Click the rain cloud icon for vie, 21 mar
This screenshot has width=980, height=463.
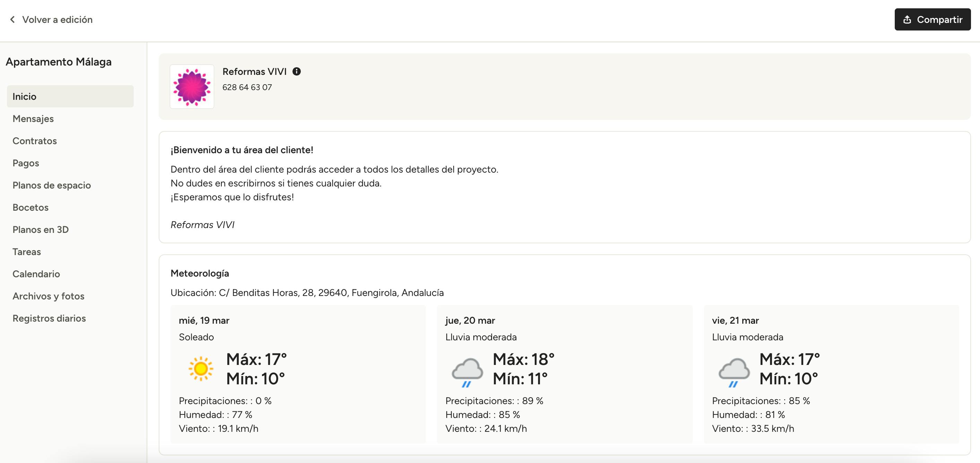click(x=734, y=372)
